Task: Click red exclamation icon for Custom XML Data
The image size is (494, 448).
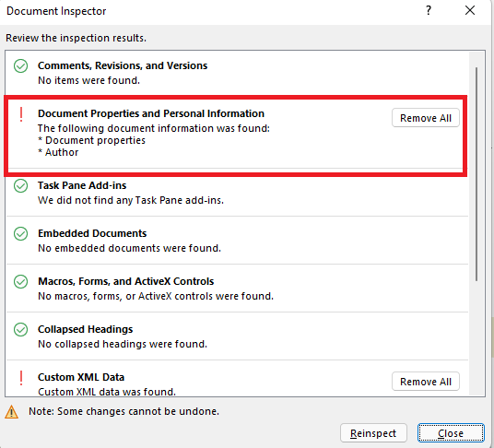Action: (21, 378)
